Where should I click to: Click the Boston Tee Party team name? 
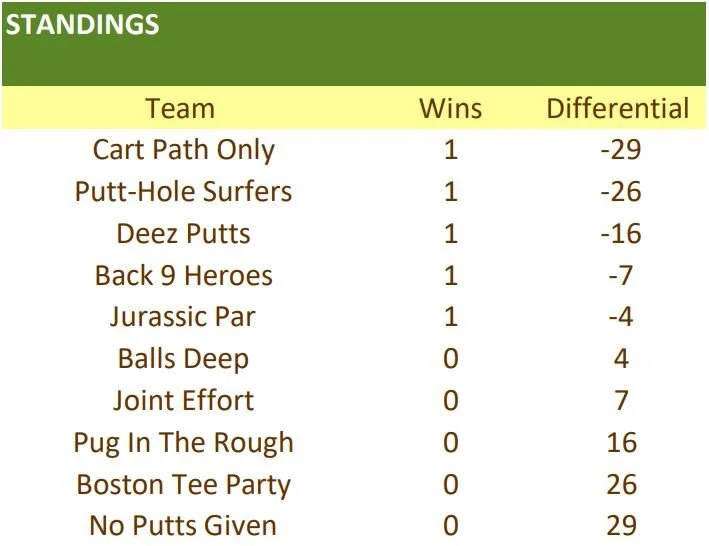point(184,485)
